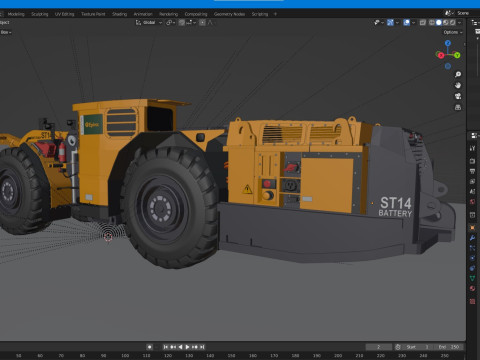This screenshot has height=360, width=480.
Task: Open the snapping options dropdown
Action: pos(191,23)
